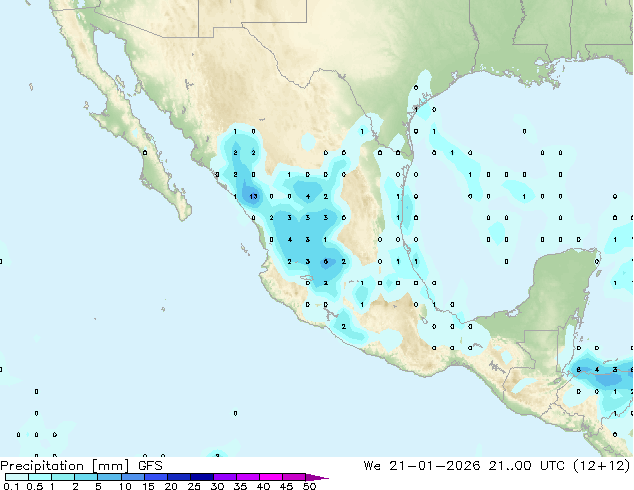Select the magenta swatch between 40 and 45
This screenshot has height=490, width=634.
tap(271, 477)
